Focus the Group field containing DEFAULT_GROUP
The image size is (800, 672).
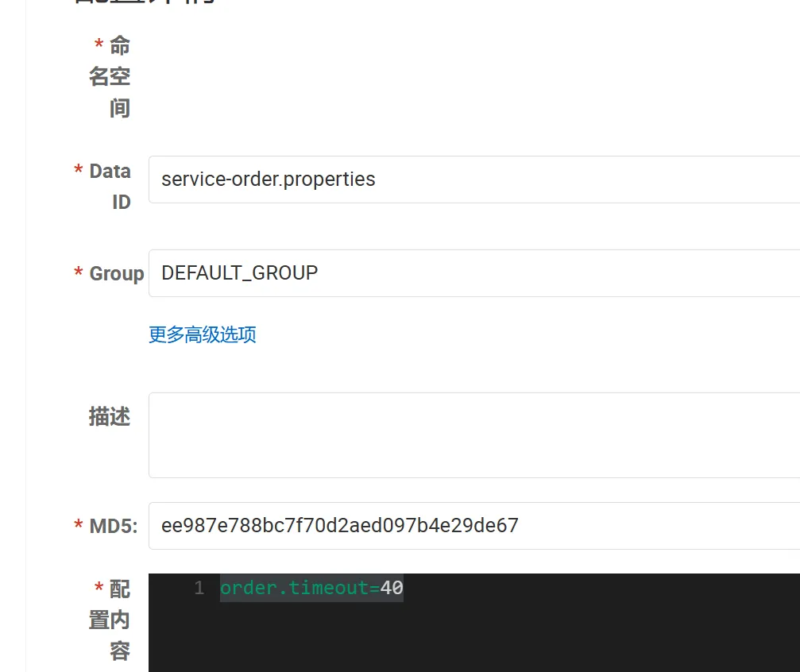click(x=473, y=273)
